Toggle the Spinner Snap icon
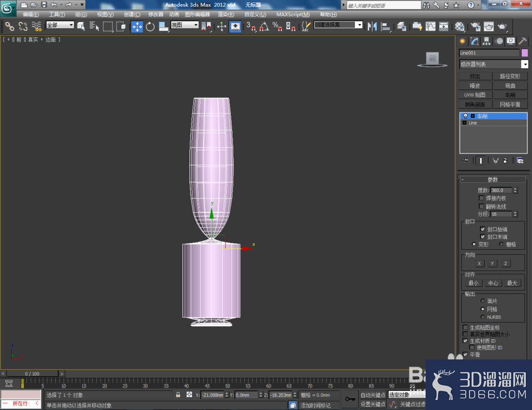Viewport: 532px width, 410px height. [x=290, y=26]
